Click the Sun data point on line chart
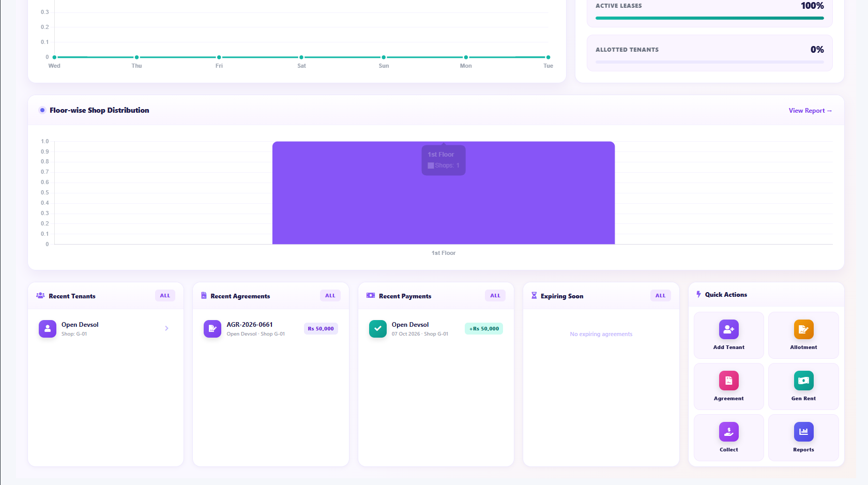This screenshot has height=485, width=868. 384,57
